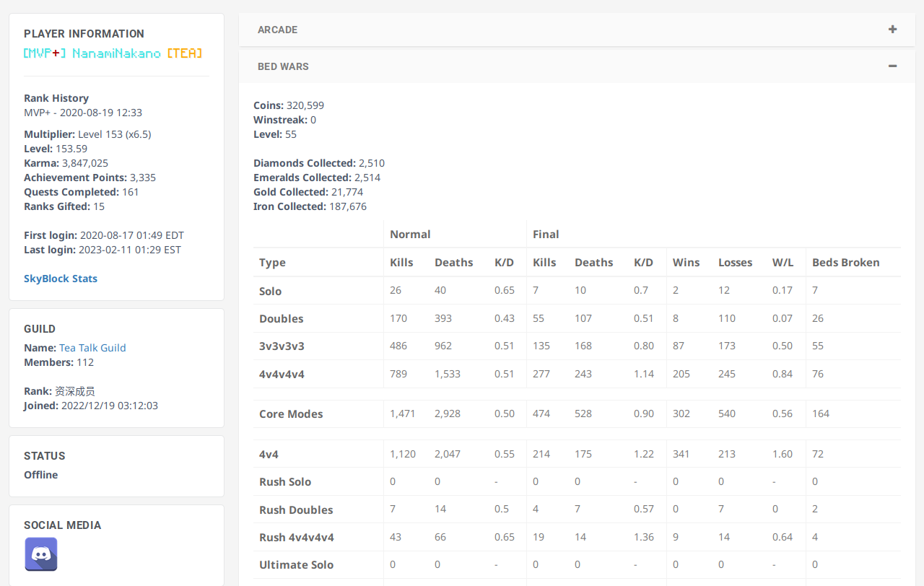Click the NanamiNakano player name
The image size is (924, 586).
(116, 53)
